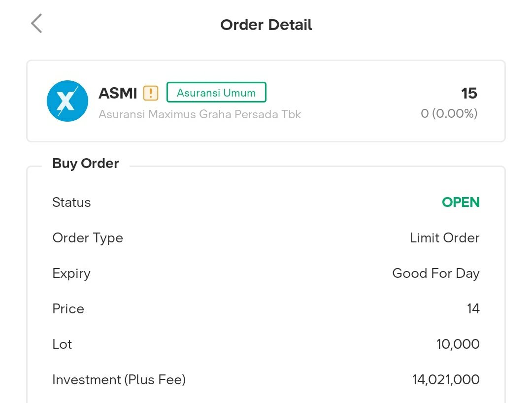Go back using the left chevron arrow
This screenshot has height=403, width=532.
(x=36, y=24)
